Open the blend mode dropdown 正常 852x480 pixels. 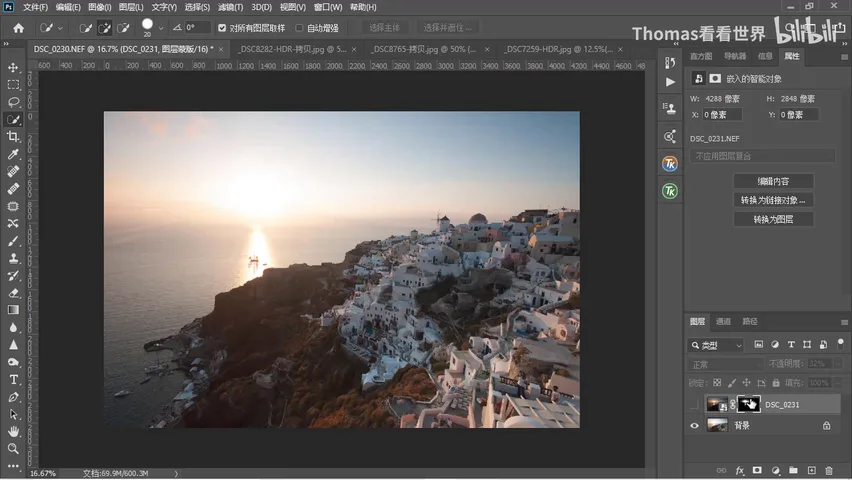(x=725, y=364)
